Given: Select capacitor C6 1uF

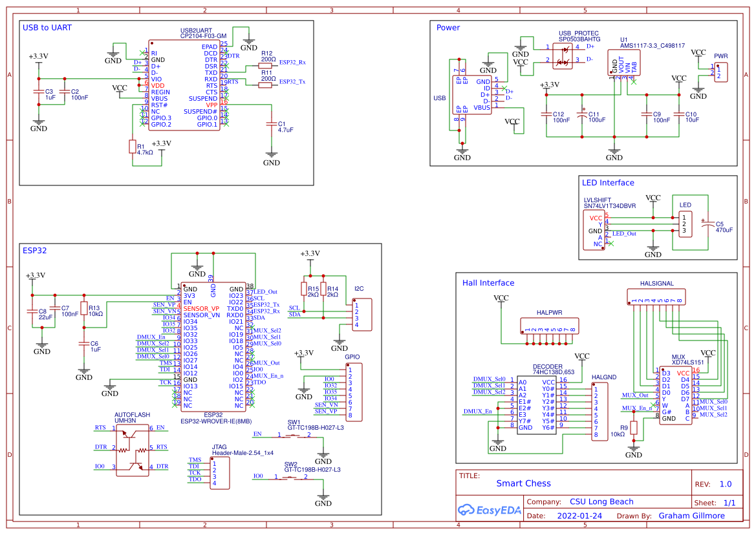Looking at the screenshot, I should tap(83, 344).
